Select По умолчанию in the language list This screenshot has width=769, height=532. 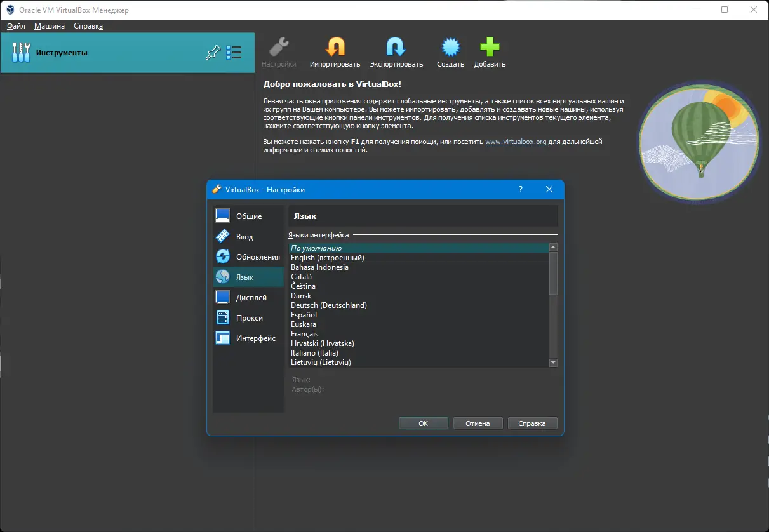click(418, 248)
